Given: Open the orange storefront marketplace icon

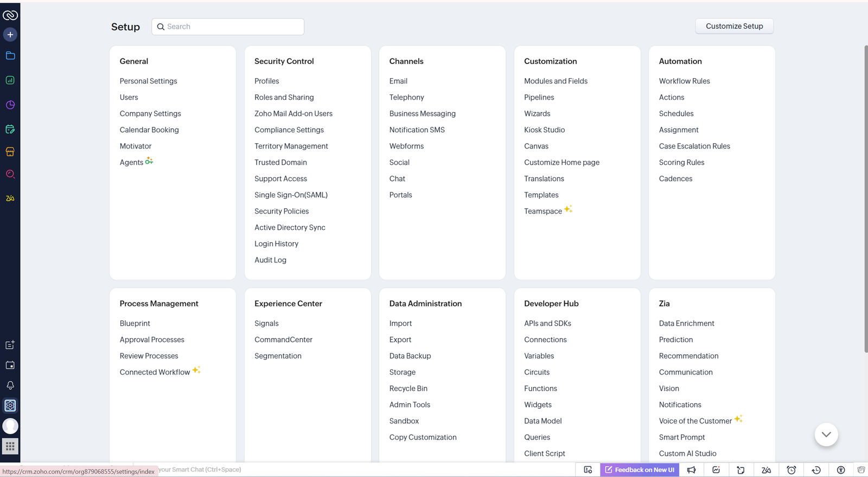Looking at the screenshot, I should [x=10, y=152].
